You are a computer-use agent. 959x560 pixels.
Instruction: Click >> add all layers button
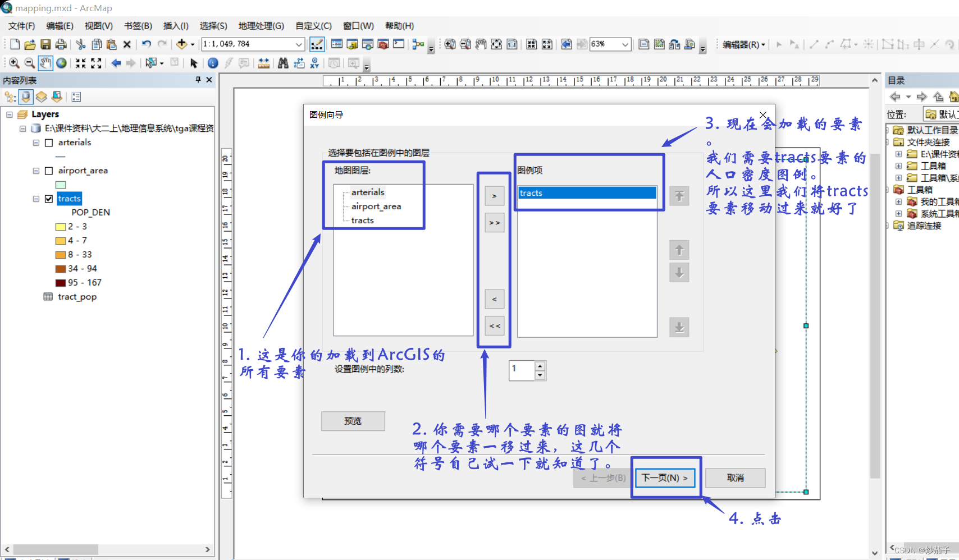[495, 223]
